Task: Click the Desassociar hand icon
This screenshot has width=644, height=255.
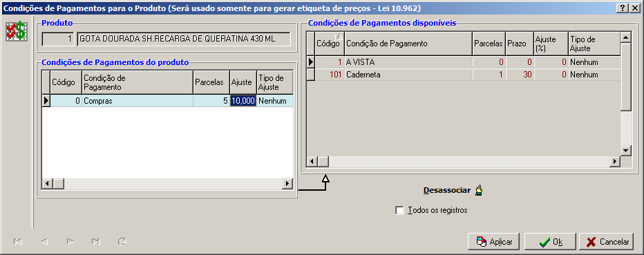Action: coord(479,190)
